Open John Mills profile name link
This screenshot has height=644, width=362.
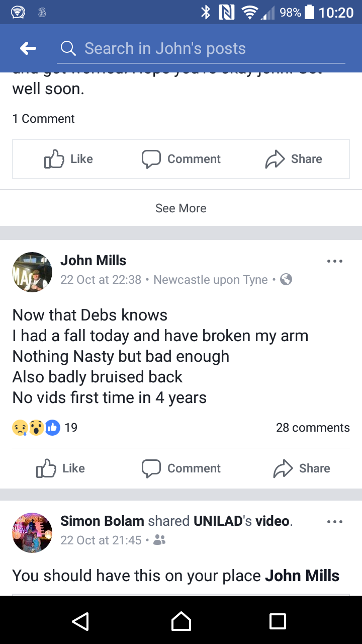[93, 261]
